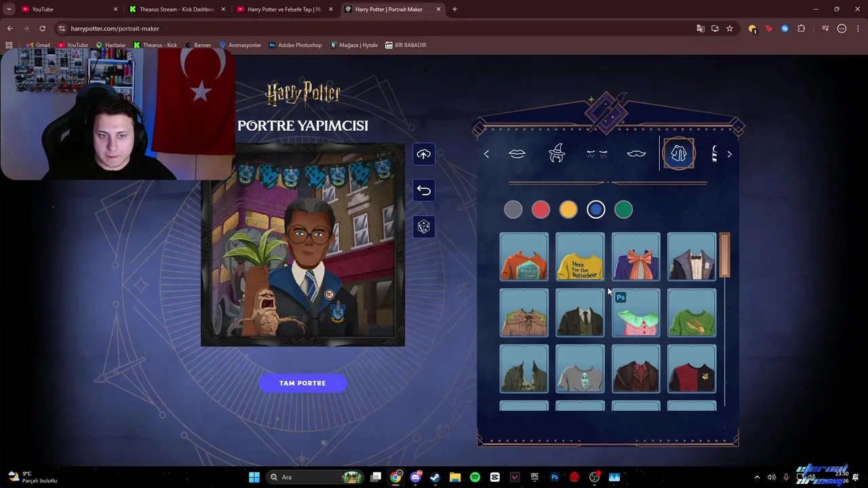Screen dimensions: 868x488
Task: Open the Windows Start menu
Action: pos(254,477)
